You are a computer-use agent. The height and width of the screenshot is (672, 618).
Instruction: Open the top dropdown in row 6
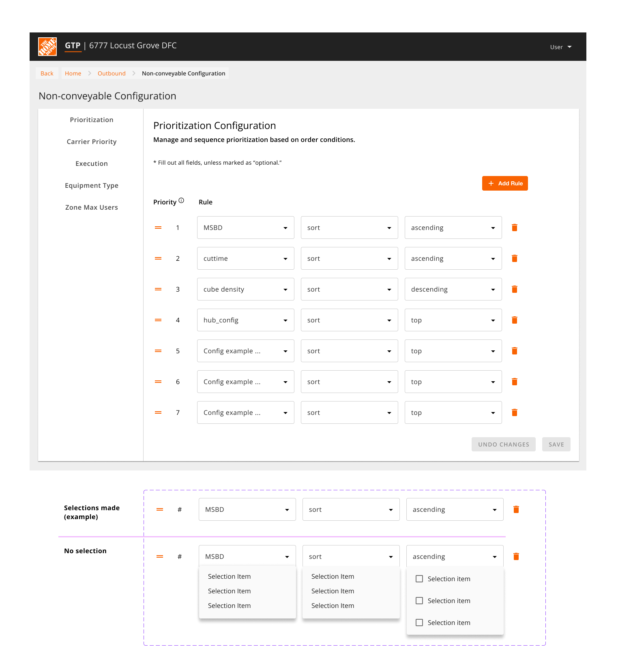[453, 382]
